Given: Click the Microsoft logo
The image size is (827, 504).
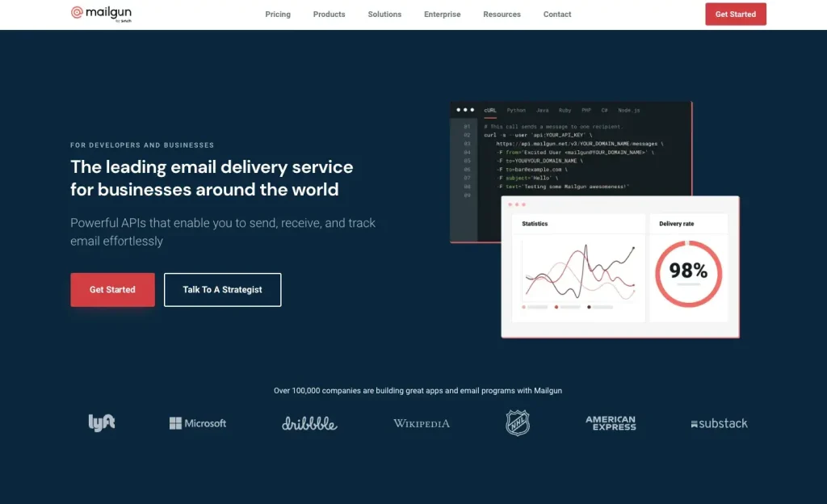Looking at the screenshot, I should coord(198,422).
